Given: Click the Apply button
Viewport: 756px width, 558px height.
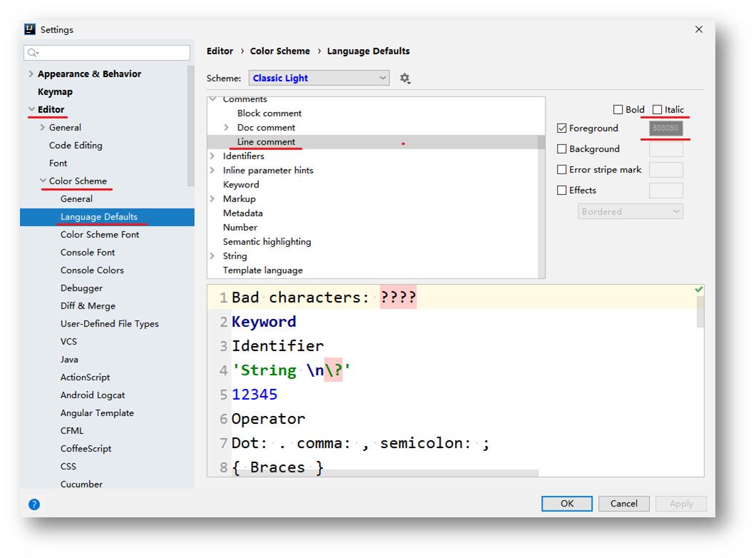Looking at the screenshot, I should tap(681, 504).
